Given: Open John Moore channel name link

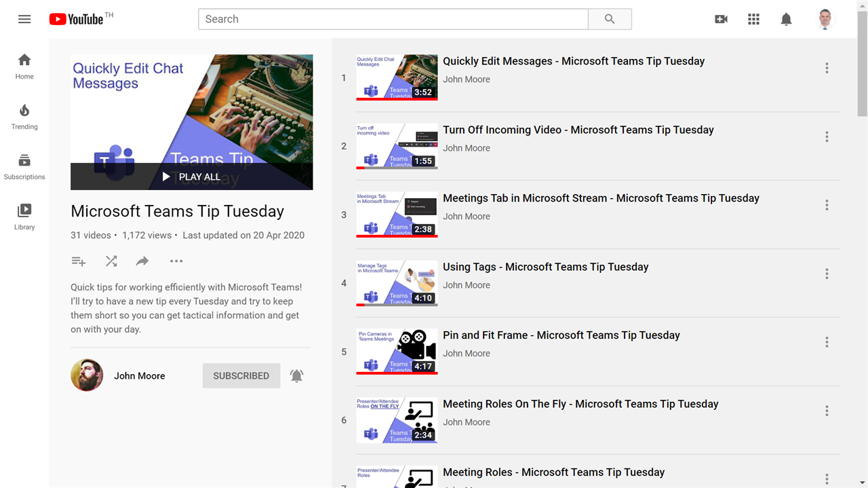Looking at the screenshot, I should (x=140, y=375).
